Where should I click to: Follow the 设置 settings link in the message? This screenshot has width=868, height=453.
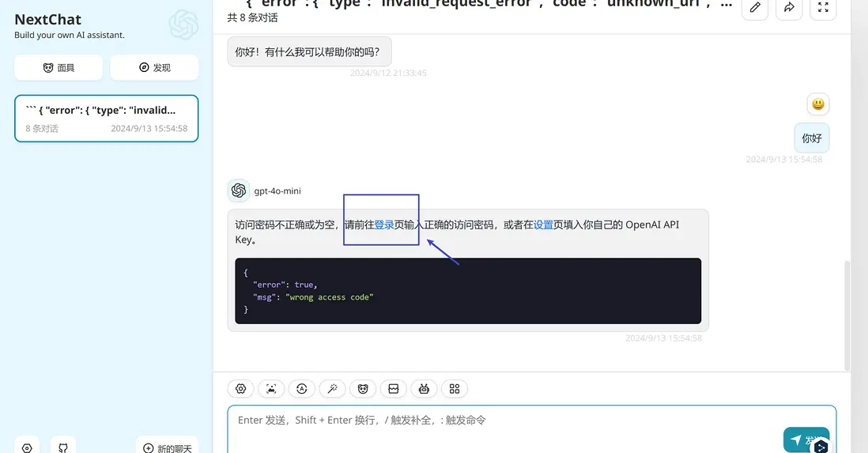(x=543, y=225)
